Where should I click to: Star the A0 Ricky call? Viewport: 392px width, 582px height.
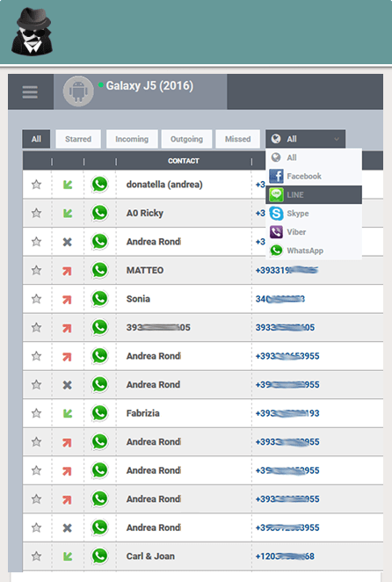(x=36, y=213)
